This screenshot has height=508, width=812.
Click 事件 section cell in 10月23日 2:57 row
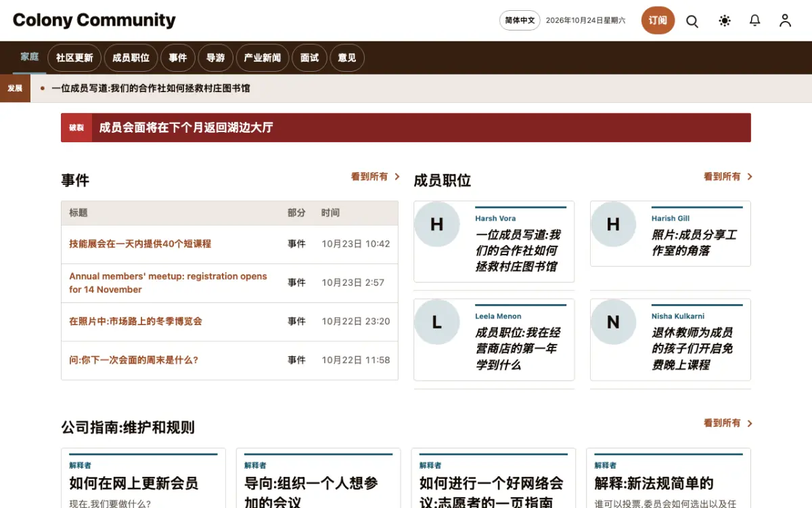(x=296, y=283)
